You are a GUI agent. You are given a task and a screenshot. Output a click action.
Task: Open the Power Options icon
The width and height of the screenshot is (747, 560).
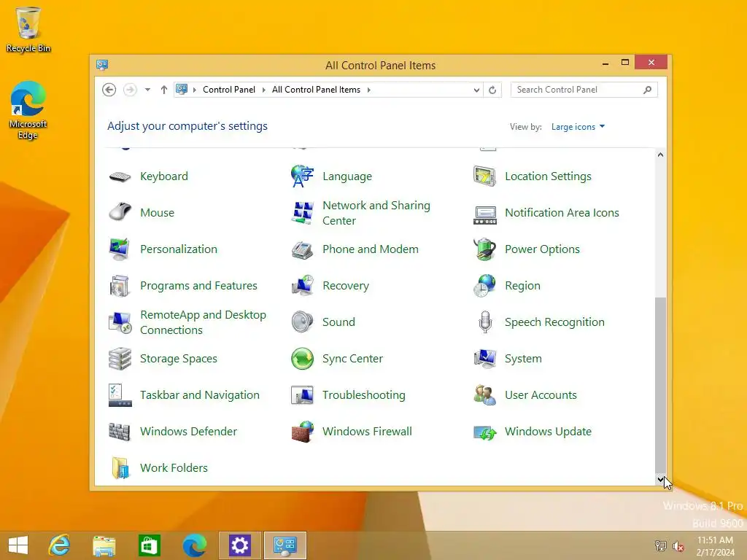coord(484,249)
